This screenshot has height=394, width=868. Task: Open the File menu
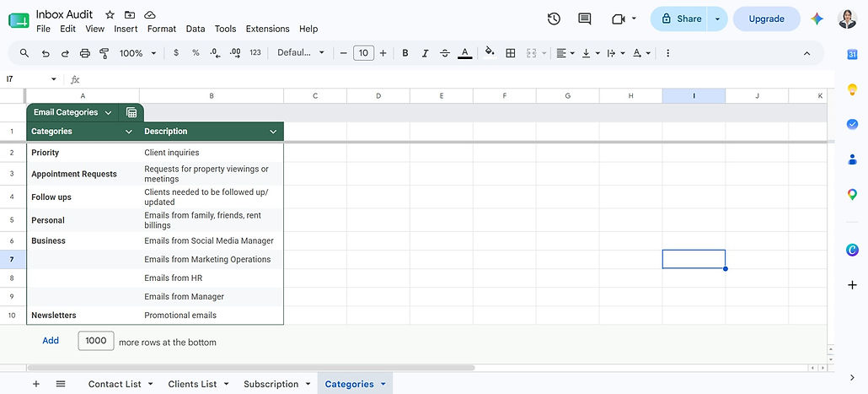pyautogui.click(x=43, y=29)
